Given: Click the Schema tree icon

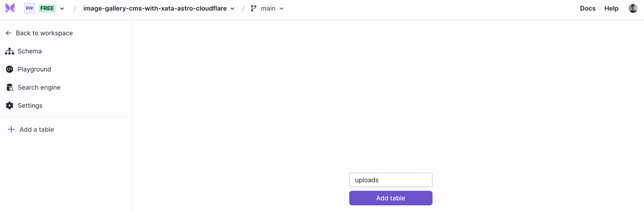Looking at the screenshot, I should [10, 51].
